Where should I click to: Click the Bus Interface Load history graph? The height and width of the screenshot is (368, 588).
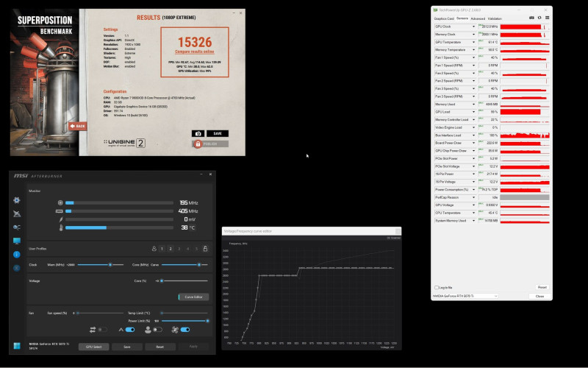[525, 135]
